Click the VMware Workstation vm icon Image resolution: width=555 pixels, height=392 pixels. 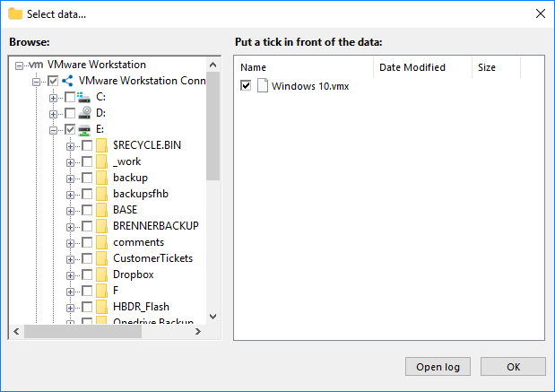pyautogui.click(x=36, y=65)
